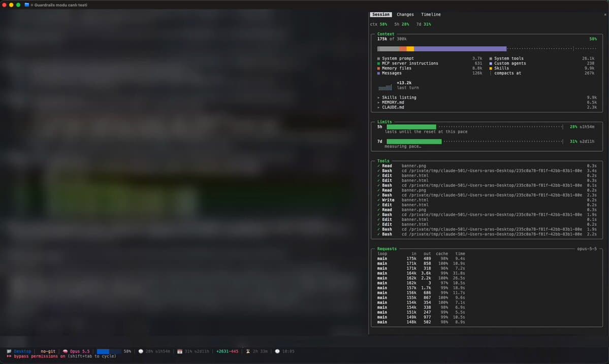The width and height of the screenshot is (609, 364).
Task: Select the request row with 151k in, 247 out
Action: click(x=421, y=312)
